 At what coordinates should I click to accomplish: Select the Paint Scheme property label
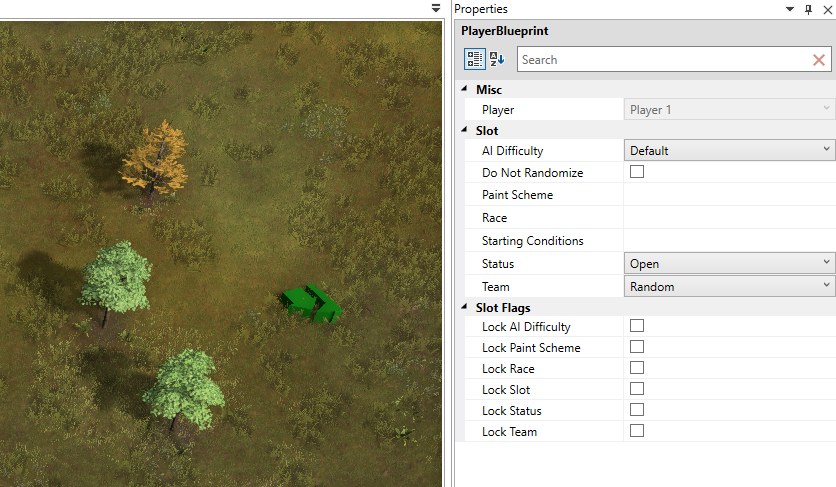click(x=517, y=195)
